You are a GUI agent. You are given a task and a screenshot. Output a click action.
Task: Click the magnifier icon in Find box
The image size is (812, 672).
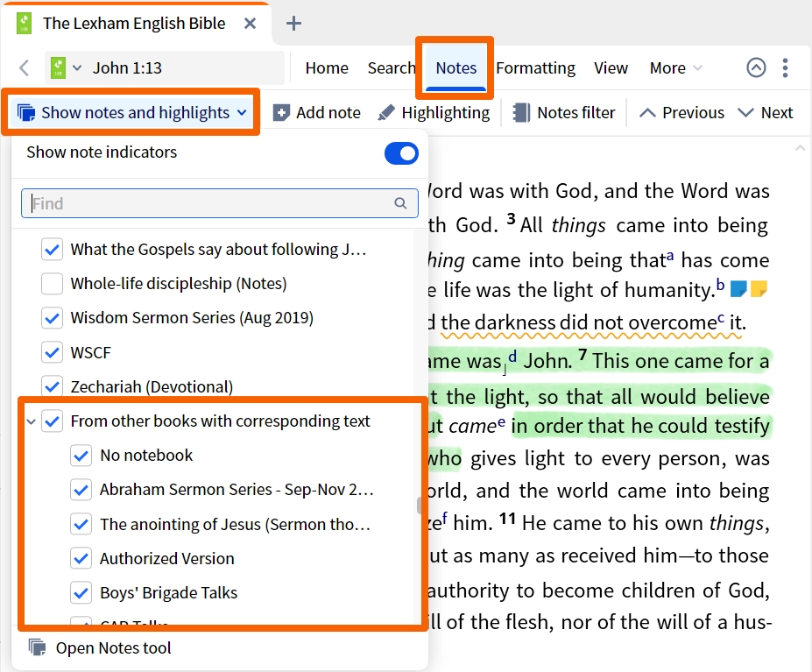click(x=400, y=203)
